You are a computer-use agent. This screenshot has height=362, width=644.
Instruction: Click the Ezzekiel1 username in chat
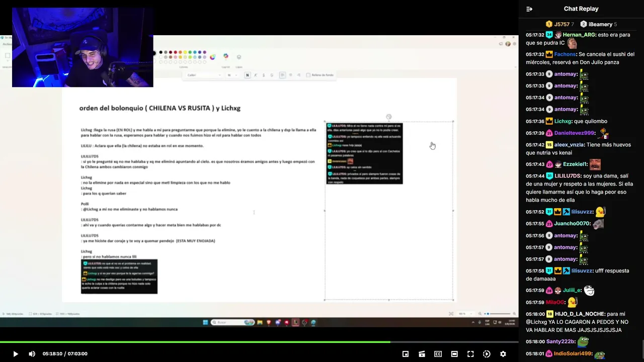click(x=575, y=164)
